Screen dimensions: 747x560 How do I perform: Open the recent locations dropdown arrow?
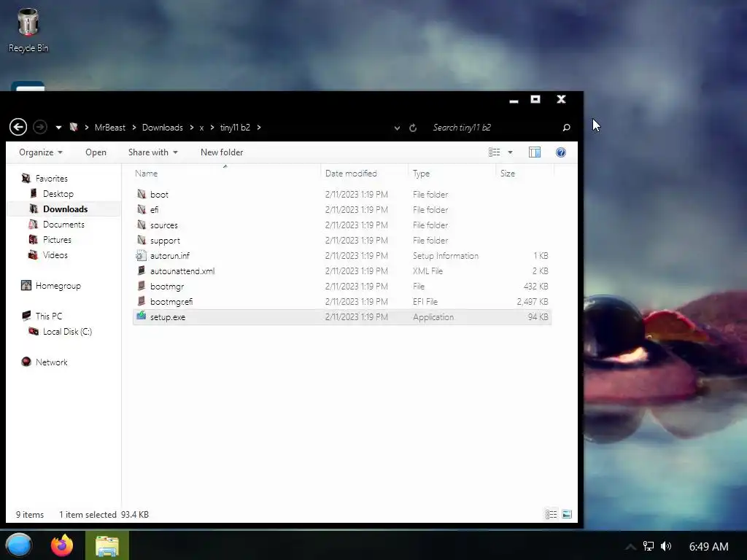pos(58,128)
